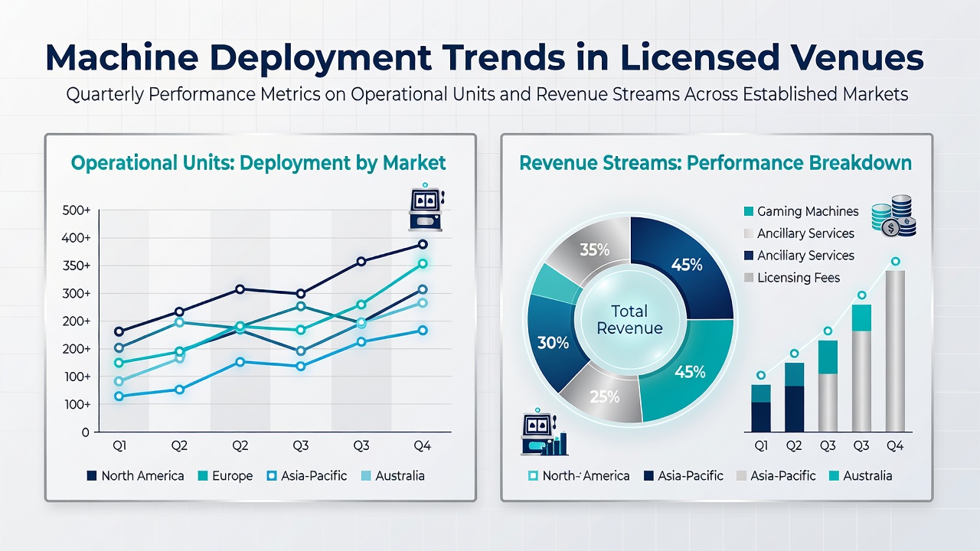Click the '25%' label on the donut chart

click(x=605, y=396)
